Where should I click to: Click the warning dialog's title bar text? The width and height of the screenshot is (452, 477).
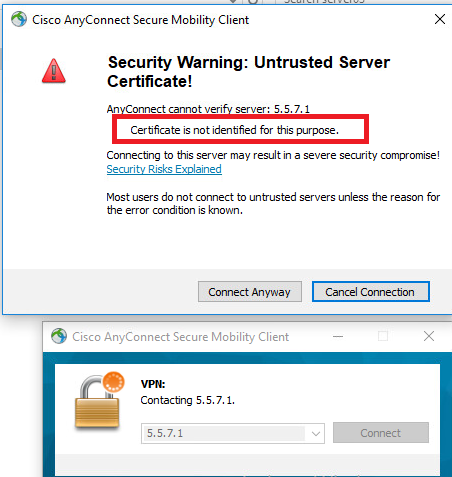140,20
